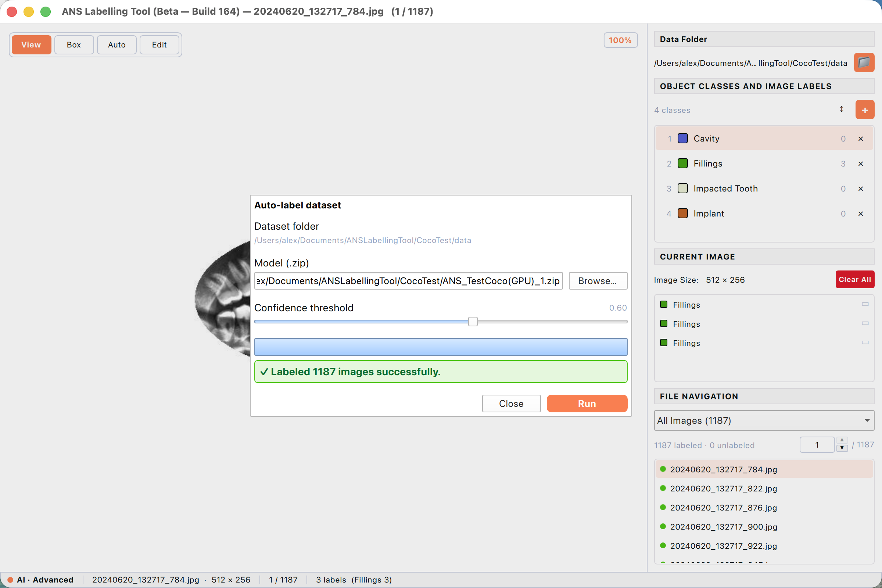Click the dental X-ray image on canvas
The width and height of the screenshot is (882, 588).
pyautogui.click(x=222, y=299)
